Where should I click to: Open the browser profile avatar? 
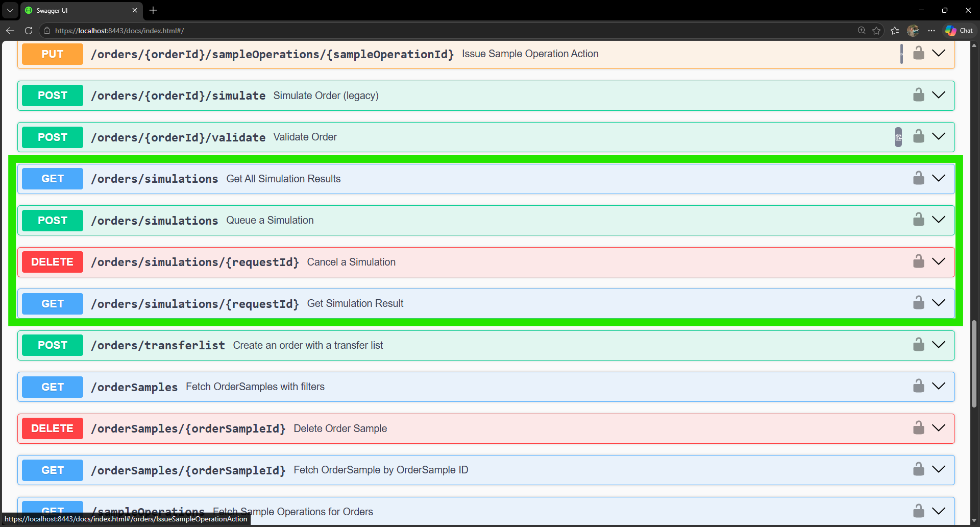[x=913, y=31]
